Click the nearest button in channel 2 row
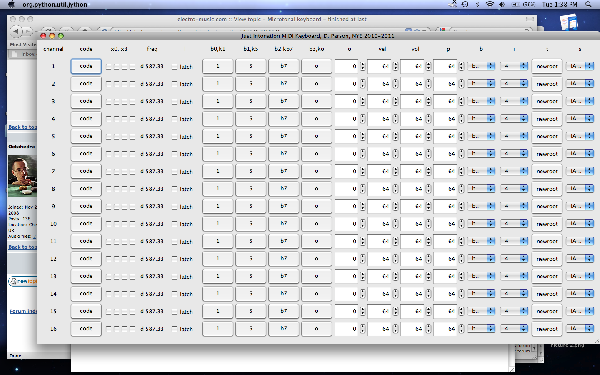 point(547,84)
